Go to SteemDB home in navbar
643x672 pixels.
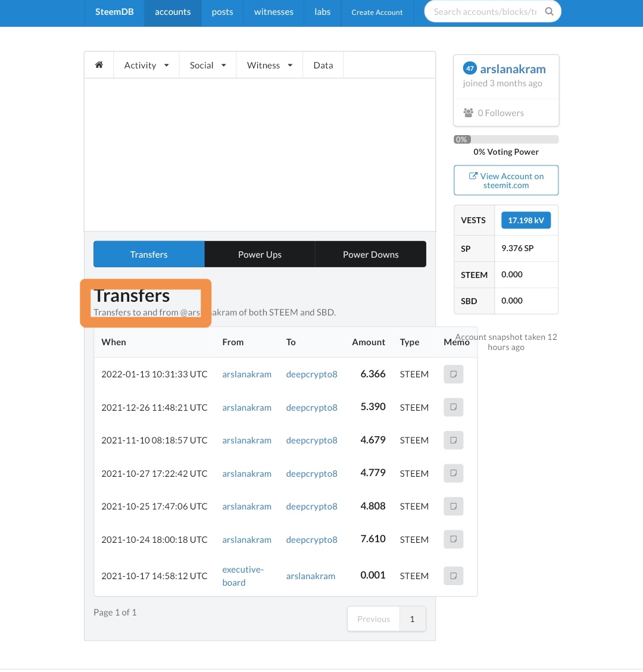(114, 12)
